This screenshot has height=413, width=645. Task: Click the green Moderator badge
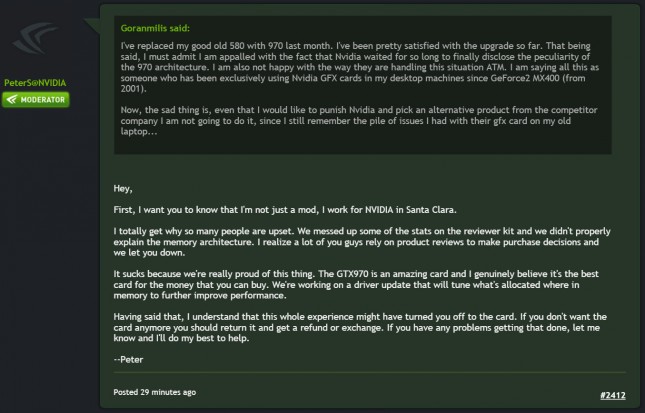[36, 100]
